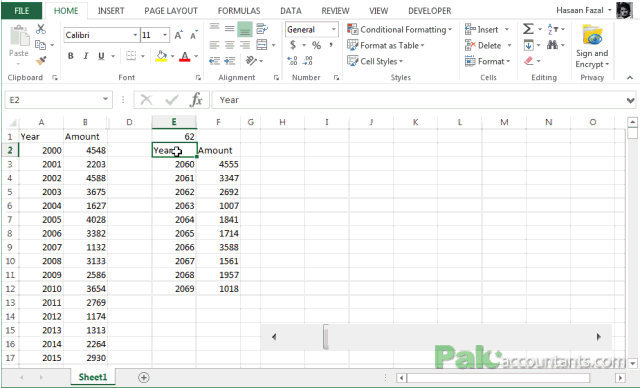Click scroll bar control's right arrow
640x388 pixels.
coord(599,337)
